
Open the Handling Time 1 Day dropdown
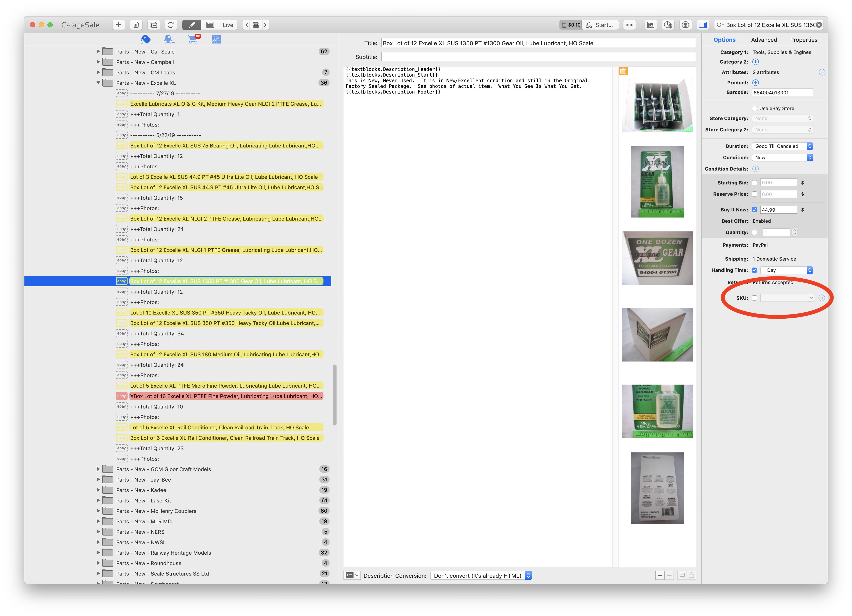click(786, 270)
